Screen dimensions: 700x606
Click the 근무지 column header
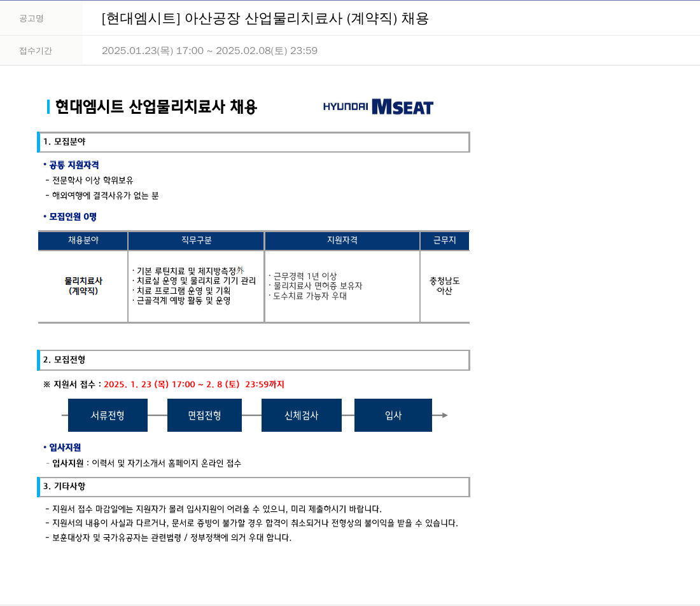tap(445, 240)
